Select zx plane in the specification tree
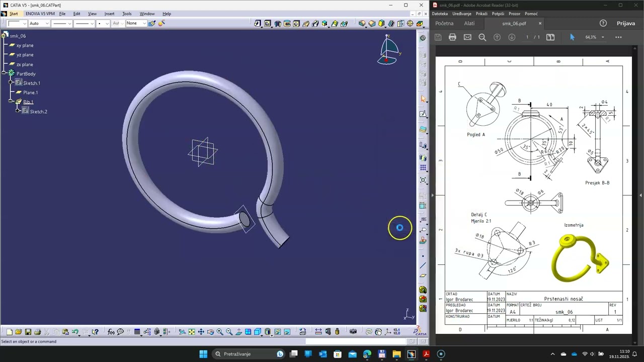This screenshot has height=362, width=644. [x=25, y=64]
